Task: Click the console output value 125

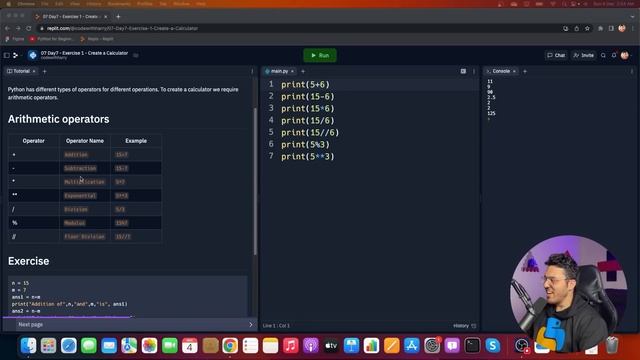Action: click(491, 113)
